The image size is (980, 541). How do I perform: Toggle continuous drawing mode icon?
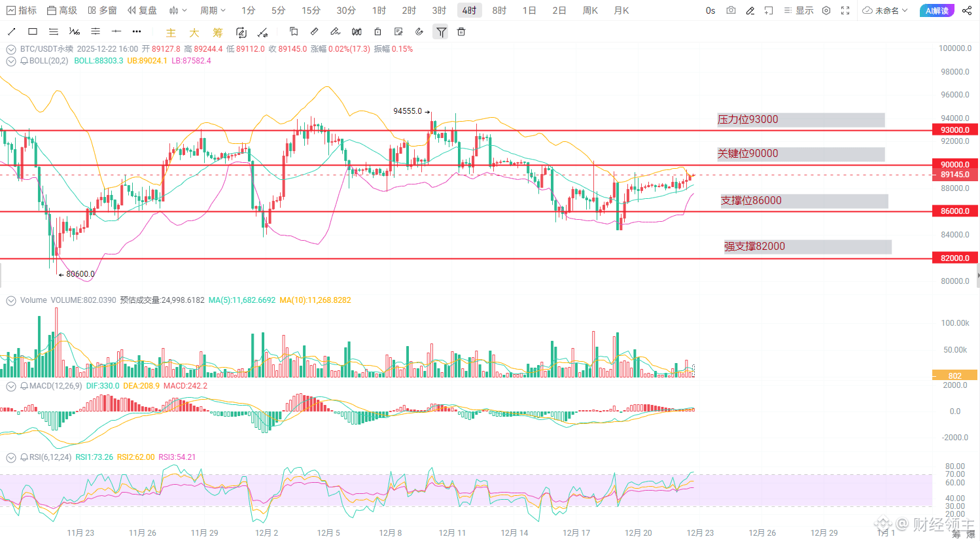[x=241, y=32]
